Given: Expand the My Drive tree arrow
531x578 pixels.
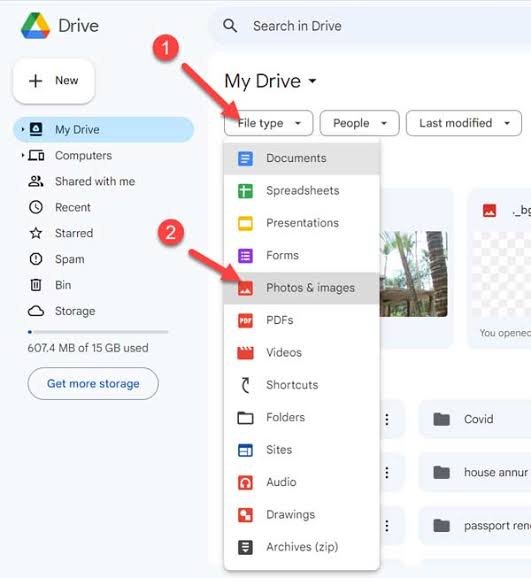Looking at the screenshot, I should [22, 129].
